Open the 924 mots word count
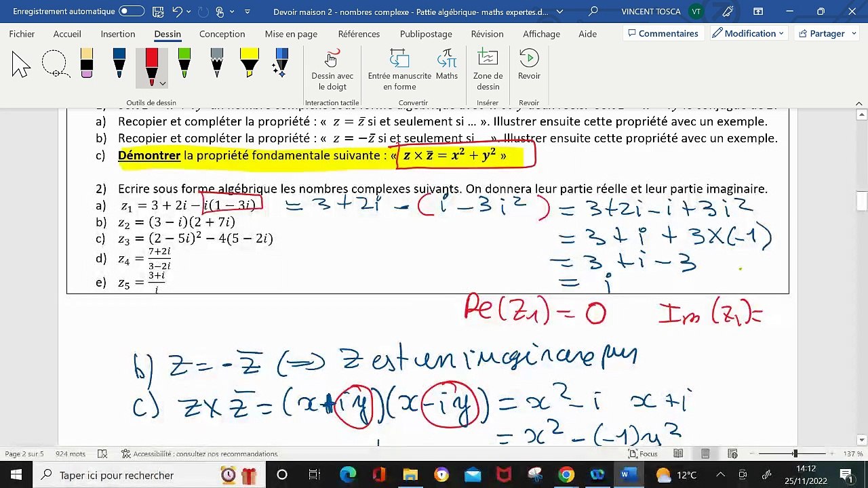This screenshot has height=488, width=868. pos(71,454)
